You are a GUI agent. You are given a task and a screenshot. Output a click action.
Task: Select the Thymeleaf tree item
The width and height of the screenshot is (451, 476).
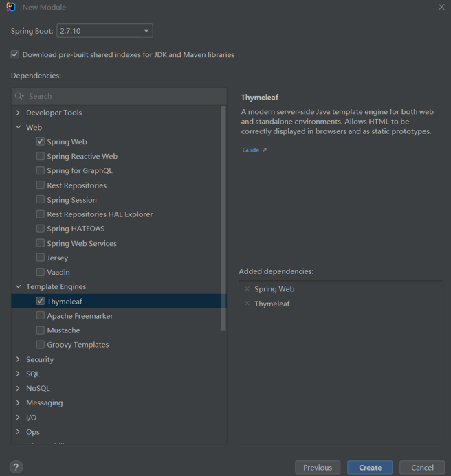click(x=65, y=302)
